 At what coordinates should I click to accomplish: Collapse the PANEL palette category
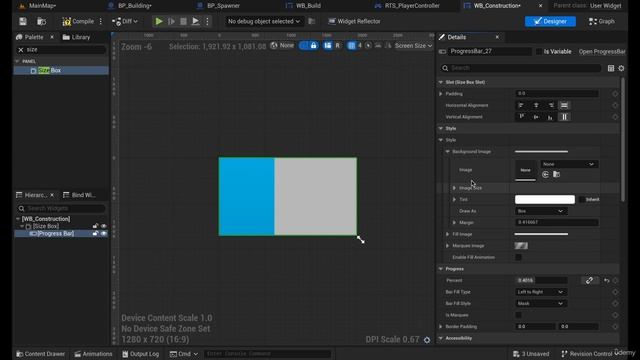click(17, 61)
